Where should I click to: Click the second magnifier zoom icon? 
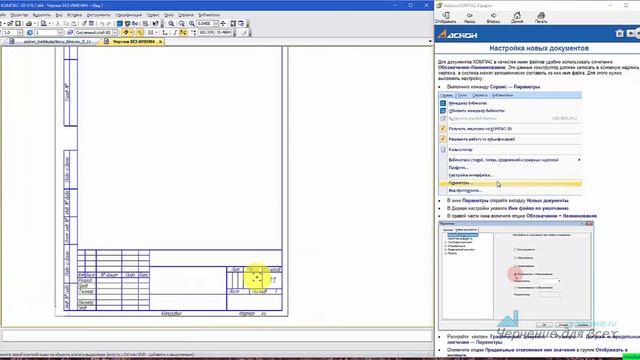coord(182,24)
